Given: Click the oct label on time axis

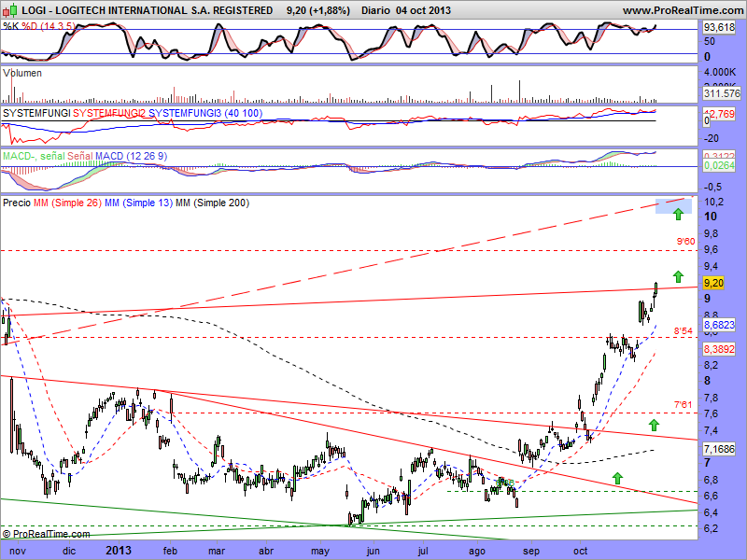Looking at the screenshot, I should [580, 551].
